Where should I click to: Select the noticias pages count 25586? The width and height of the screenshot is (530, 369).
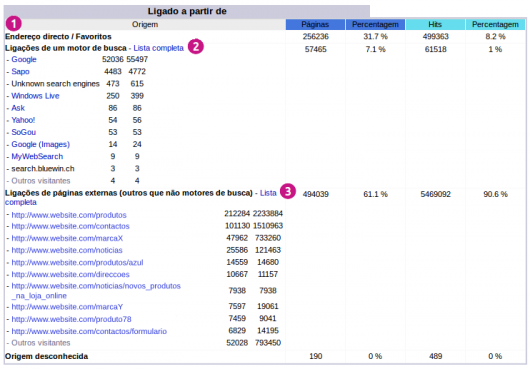click(237, 250)
